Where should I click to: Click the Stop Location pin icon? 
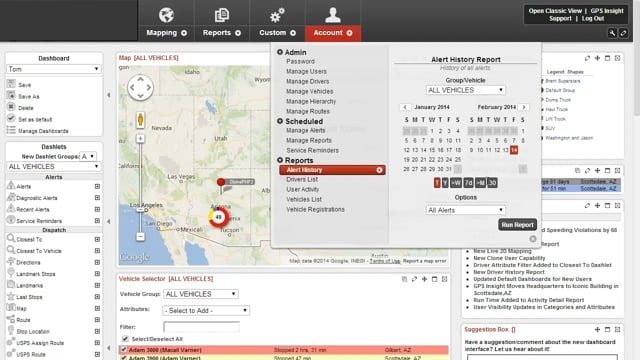click(11, 331)
